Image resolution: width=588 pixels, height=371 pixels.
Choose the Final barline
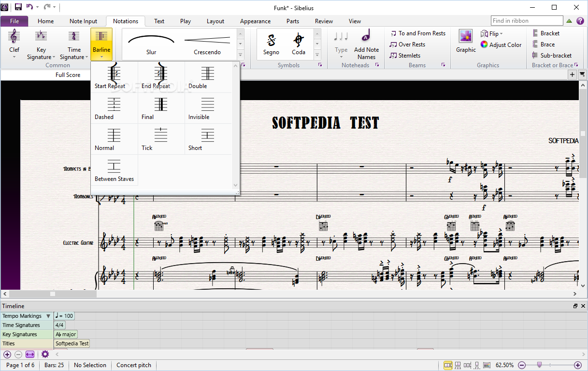161,108
